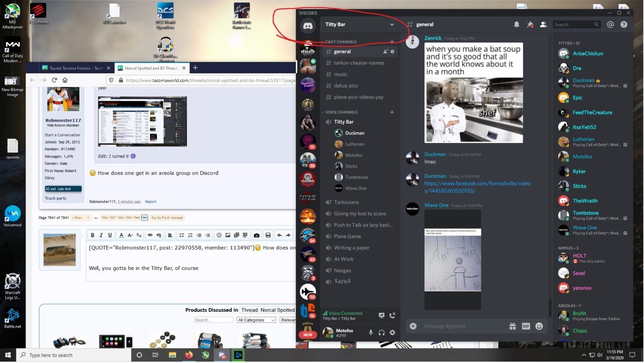Open the Windows Start menu
The width and height of the screenshot is (644, 363).
click(x=8, y=355)
